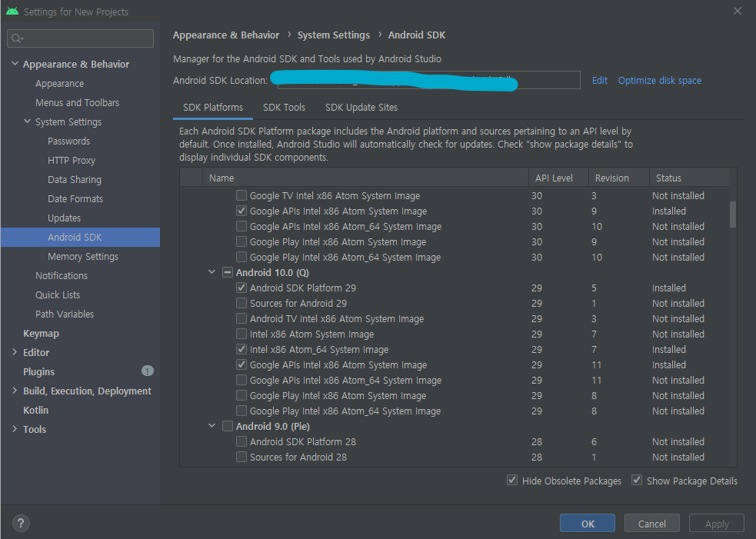Open Plugins settings
Image resolution: width=756 pixels, height=539 pixels.
point(38,371)
